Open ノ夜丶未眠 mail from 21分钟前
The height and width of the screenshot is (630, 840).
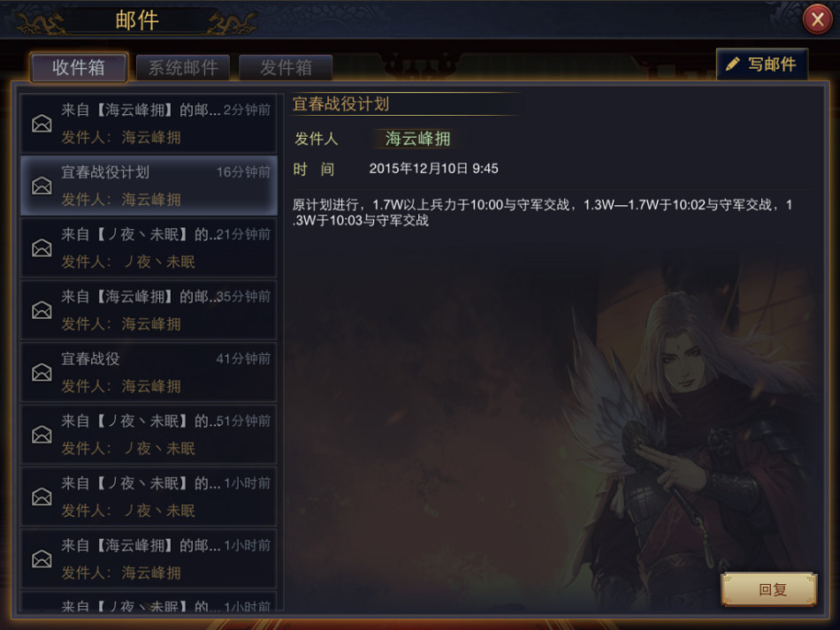[149, 247]
